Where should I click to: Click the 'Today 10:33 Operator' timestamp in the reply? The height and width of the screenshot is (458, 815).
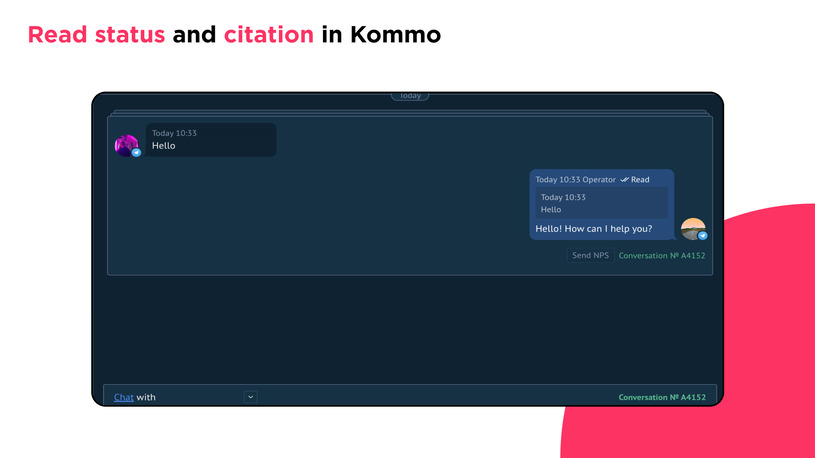[575, 179]
